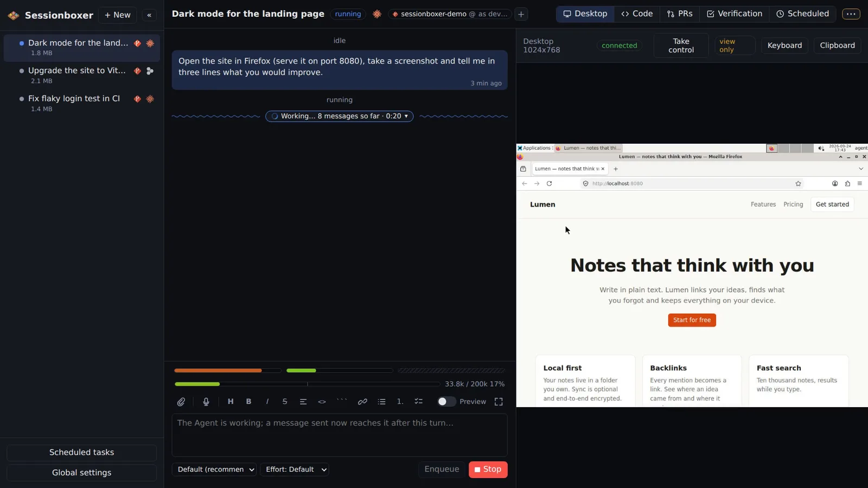Open the Firefox account icon
Viewport: 868px width, 488px height.
835,184
